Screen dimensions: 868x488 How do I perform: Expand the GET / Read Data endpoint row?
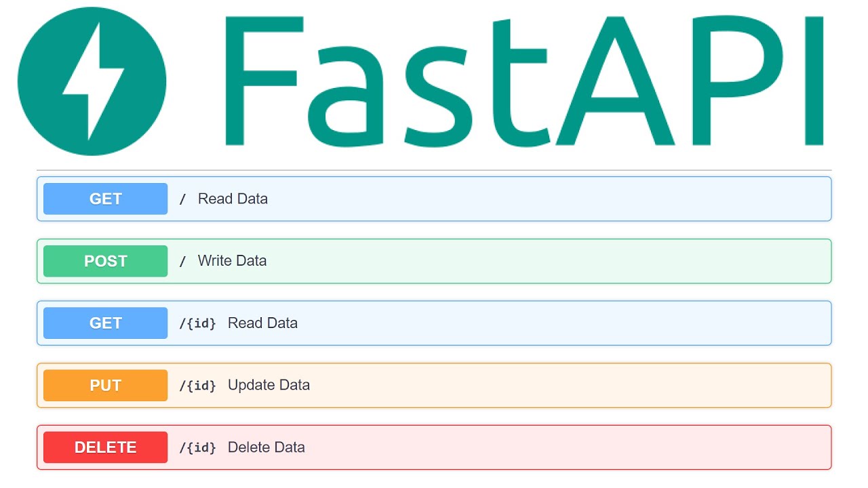tap(434, 199)
